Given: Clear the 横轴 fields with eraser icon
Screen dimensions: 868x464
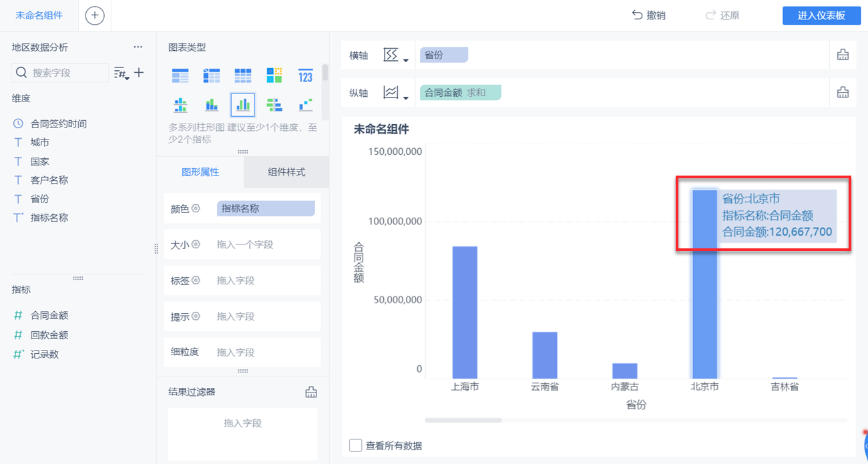Looking at the screenshot, I should [843, 55].
